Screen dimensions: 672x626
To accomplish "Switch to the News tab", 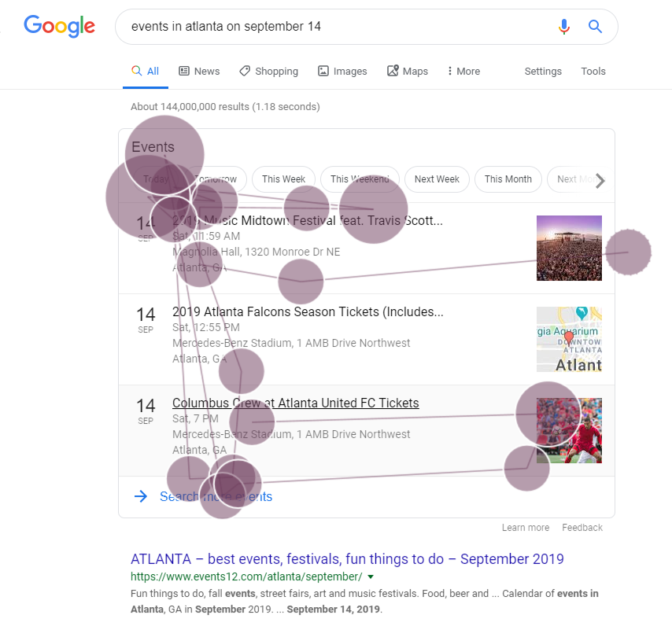I will 199,71.
